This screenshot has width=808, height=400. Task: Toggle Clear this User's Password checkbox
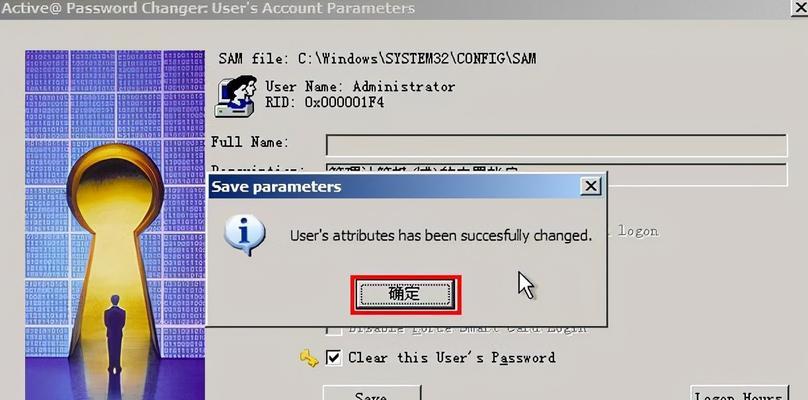pos(333,357)
